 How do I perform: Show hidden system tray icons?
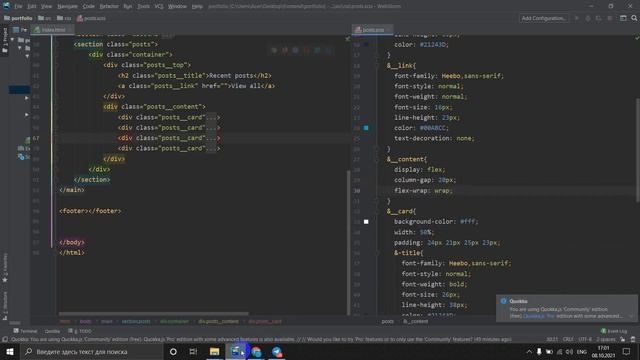click(529, 351)
